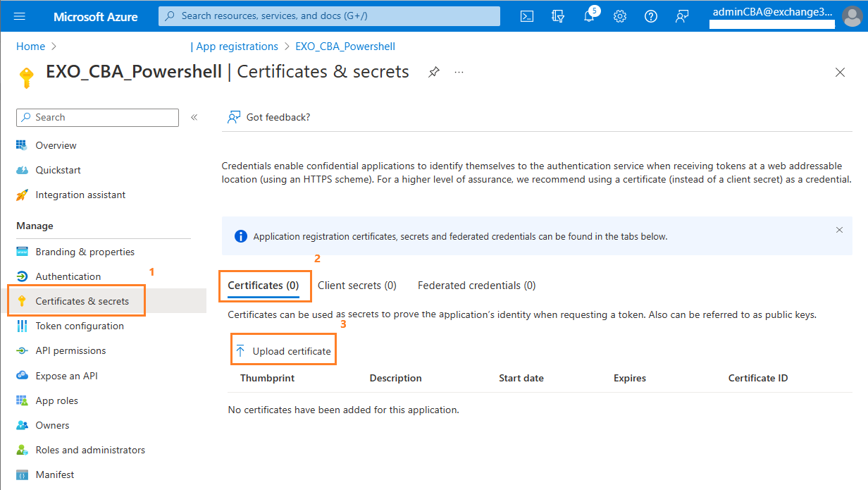Click the Owners people icon

point(22,425)
